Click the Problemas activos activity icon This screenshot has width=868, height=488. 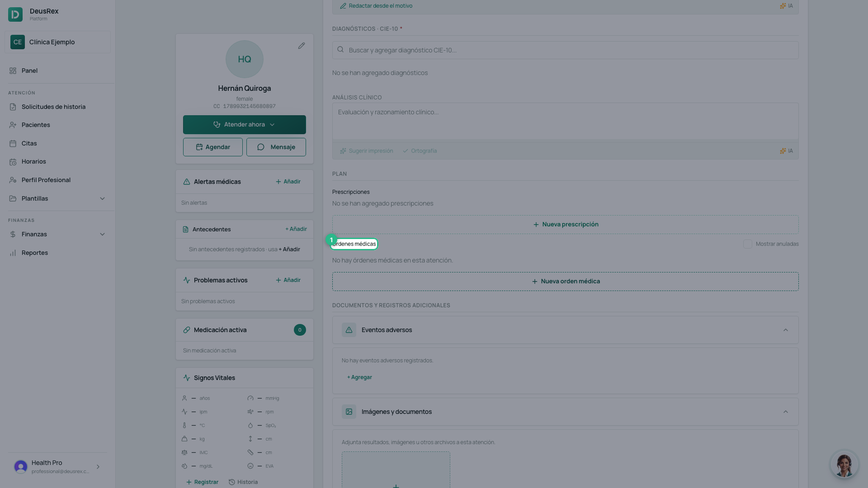187,280
